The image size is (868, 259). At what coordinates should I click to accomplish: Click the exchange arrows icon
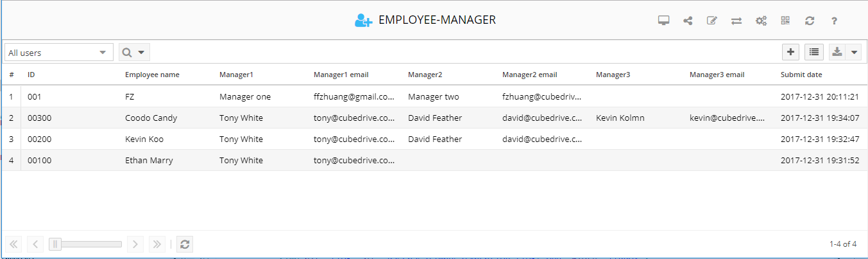tap(736, 21)
